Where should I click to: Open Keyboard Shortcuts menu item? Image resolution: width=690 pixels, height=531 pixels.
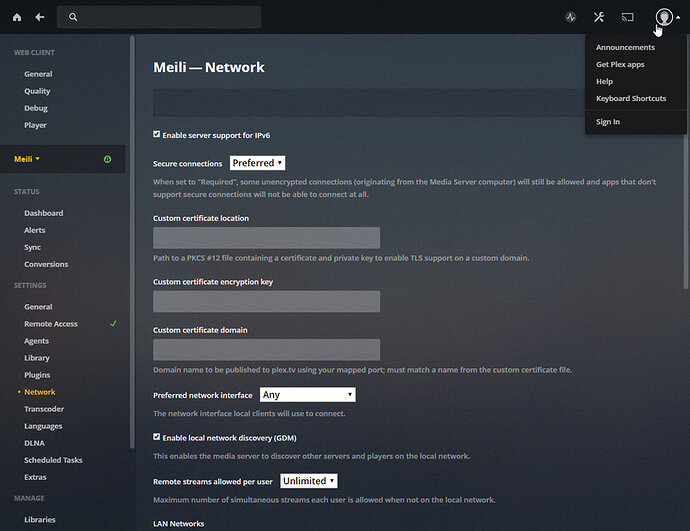631,98
